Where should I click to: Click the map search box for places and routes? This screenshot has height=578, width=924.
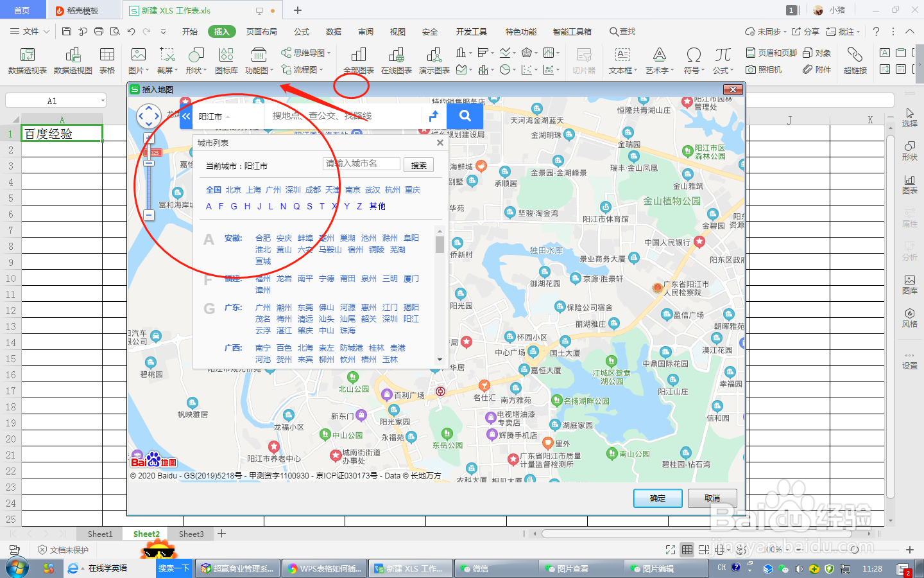tap(343, 116)
